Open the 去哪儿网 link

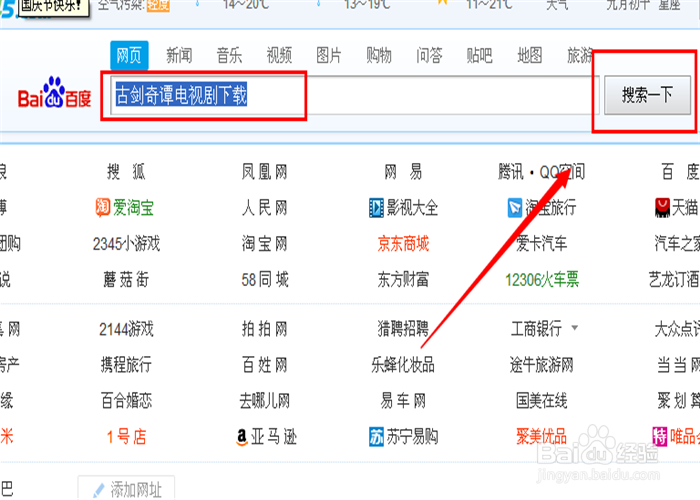point(265,401)
